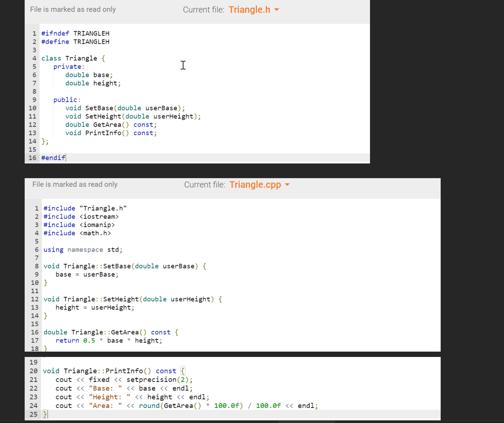Click line number 16 beside #endif
The image size is (504, 423).
pos(32,157)
